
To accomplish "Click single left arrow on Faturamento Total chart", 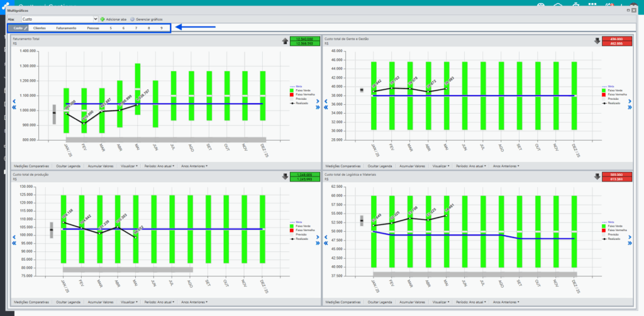I will point(14,101).
